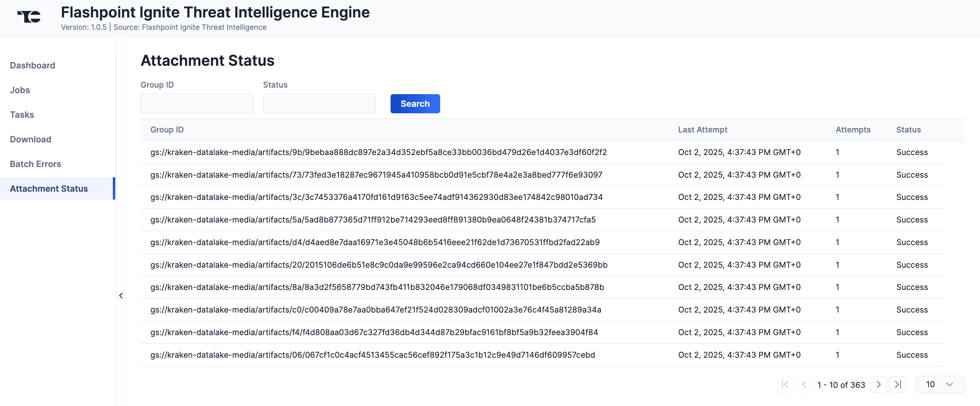Collapse the navigation sidebar with the chevron
The width and height of the screenshot is (980, 406).
(x=121, y=295)
